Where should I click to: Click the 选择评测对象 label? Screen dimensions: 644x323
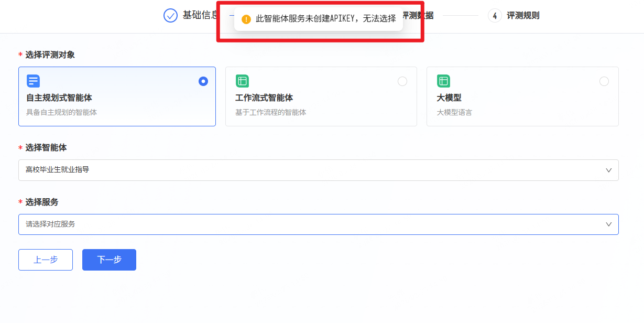point(50,55)
